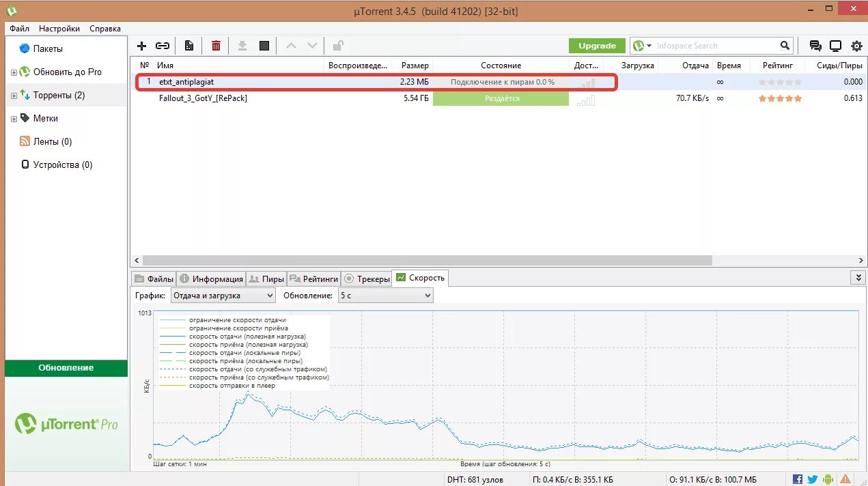868x486 pixels.
Task: Click the µTorrent logo in title bar
Action: [x=12, y=10]
